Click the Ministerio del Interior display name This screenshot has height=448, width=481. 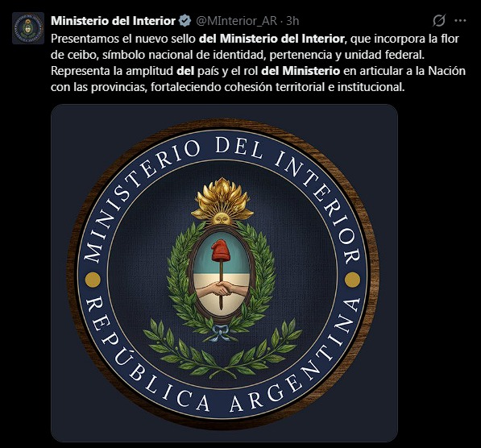point(113,21)
